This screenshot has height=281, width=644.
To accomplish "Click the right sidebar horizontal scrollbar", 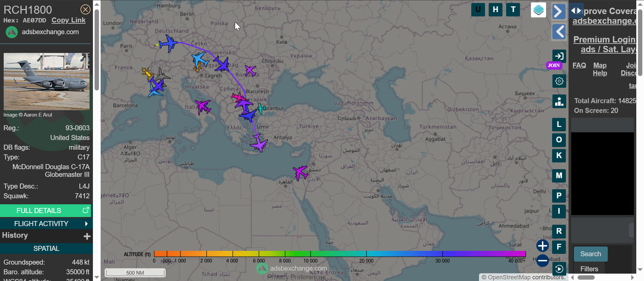I will click(x=586, y=277).
